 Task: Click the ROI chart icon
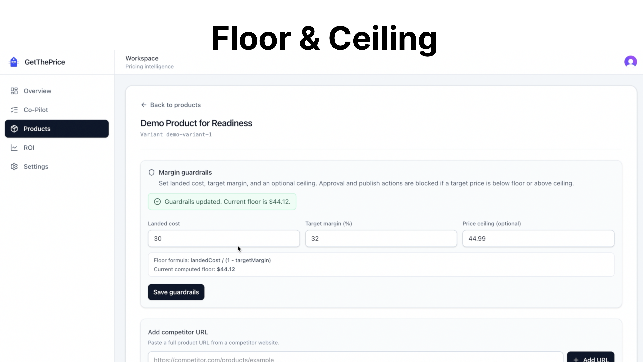14,148
